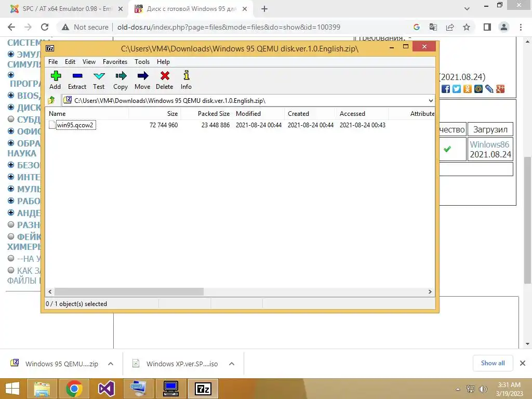Open options for Windows 95 QEMU zip download
Viewport: 532px width, 399px height.
point(111,364)
